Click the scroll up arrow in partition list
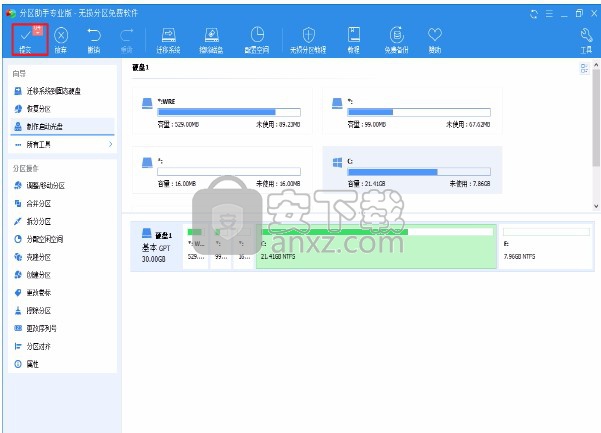This screenshot has height=433, width=601. click(x=596, y=66)
